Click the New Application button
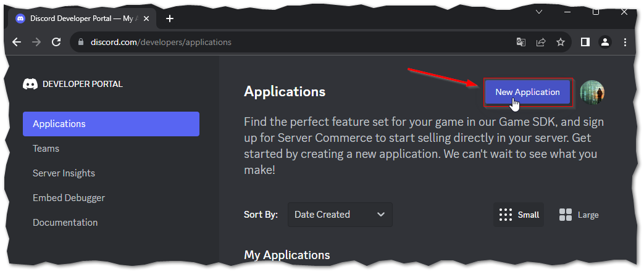644x272 pixels. 527,93
